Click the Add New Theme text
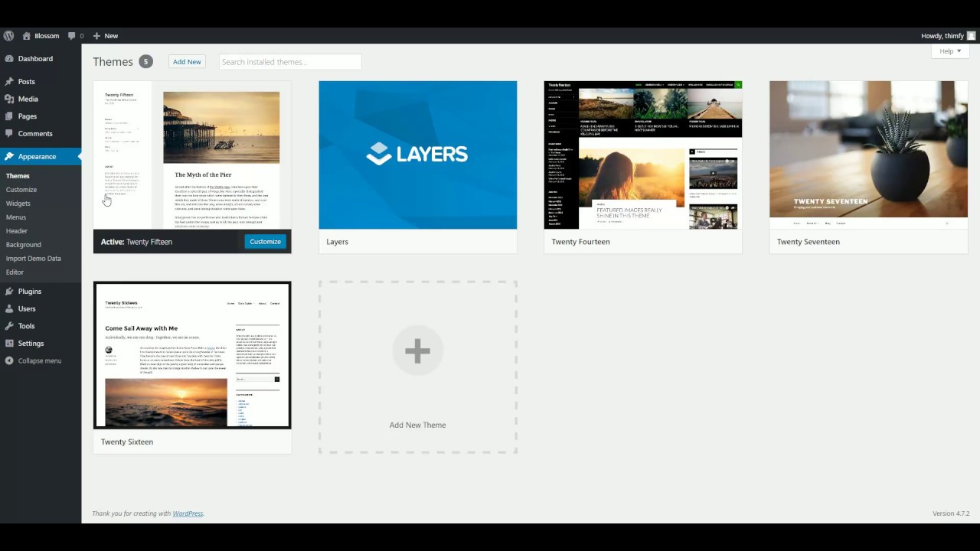980x551 pixels. coord(417,425)
